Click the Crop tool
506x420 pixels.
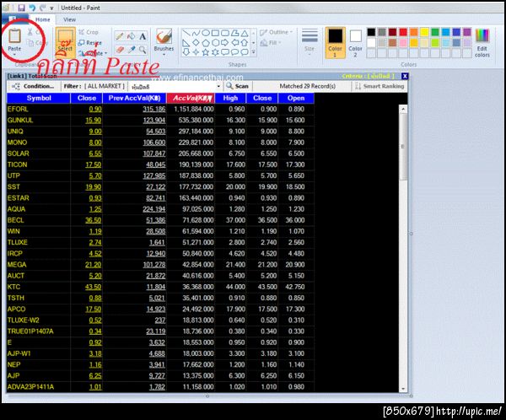pos(88,32)
